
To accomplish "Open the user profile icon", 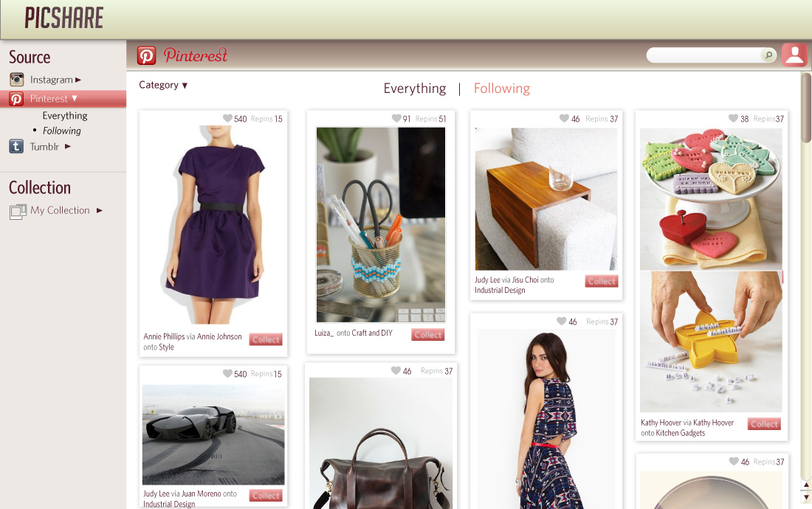I will tap(794, 55).
